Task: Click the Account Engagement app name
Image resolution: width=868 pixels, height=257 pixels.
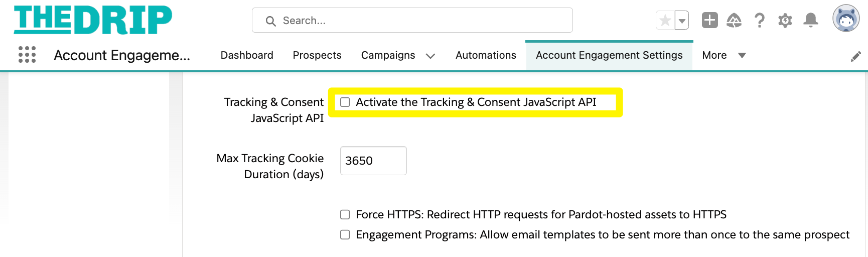Action: pyautogui.click(x=122, y=55)
